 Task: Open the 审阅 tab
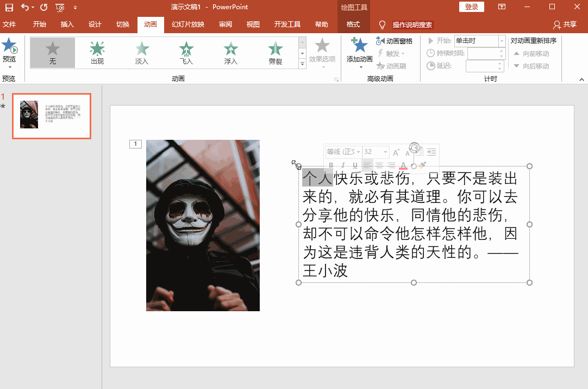pyautogui.click(x=226, y=24)
